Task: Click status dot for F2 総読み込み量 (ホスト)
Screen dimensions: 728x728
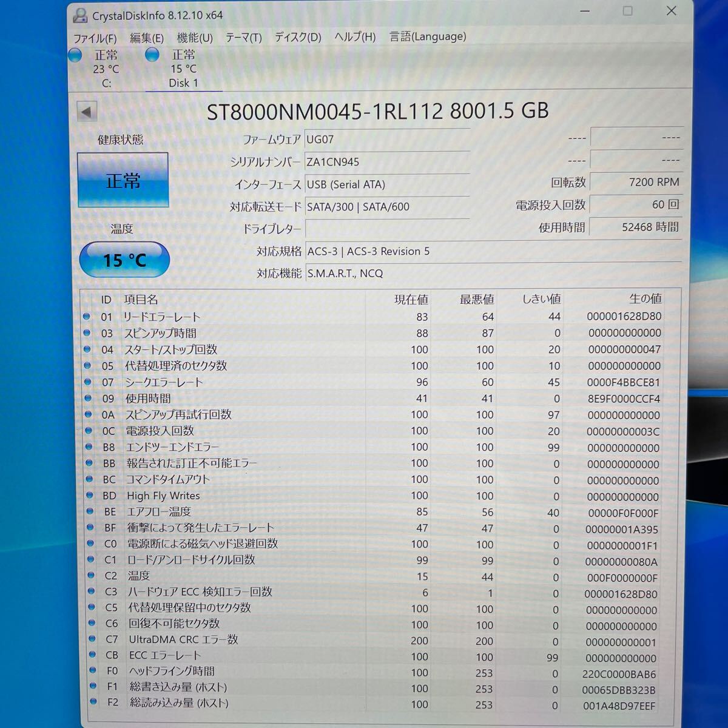Action: [93, 701]
